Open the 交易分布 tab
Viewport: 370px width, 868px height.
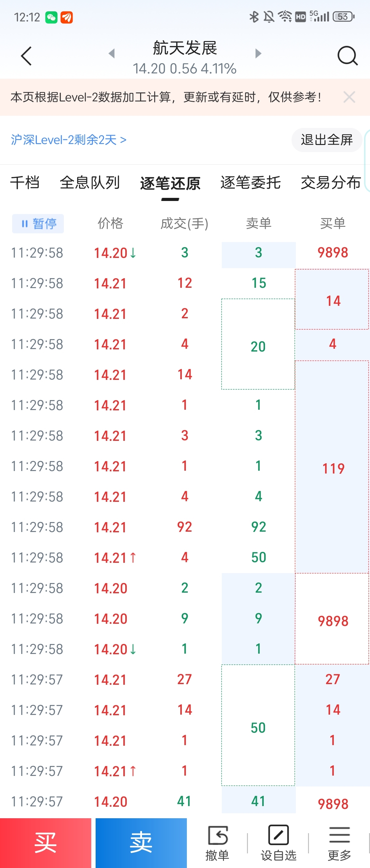click(x=330, y=183)
